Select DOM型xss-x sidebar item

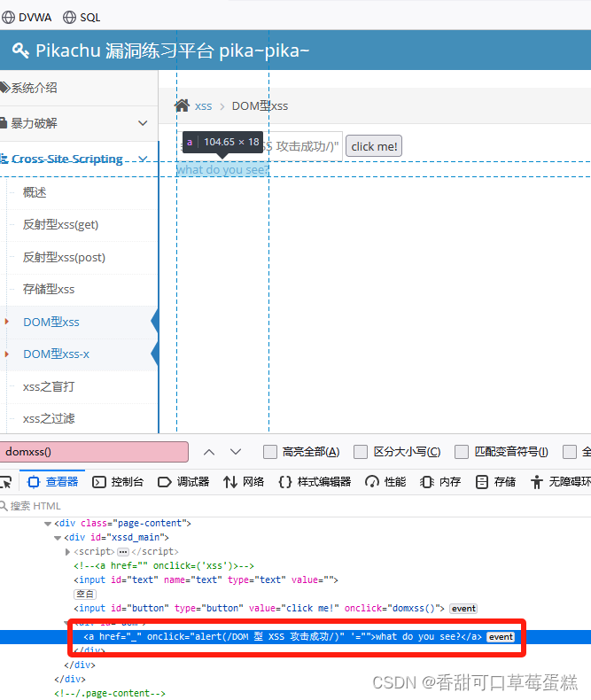click(x=56, y=354)
